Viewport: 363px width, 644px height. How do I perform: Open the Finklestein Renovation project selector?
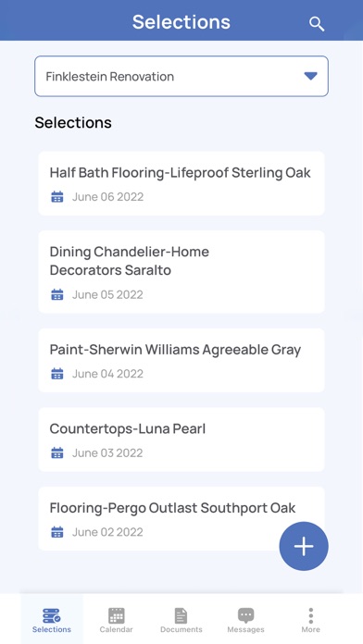181,77
